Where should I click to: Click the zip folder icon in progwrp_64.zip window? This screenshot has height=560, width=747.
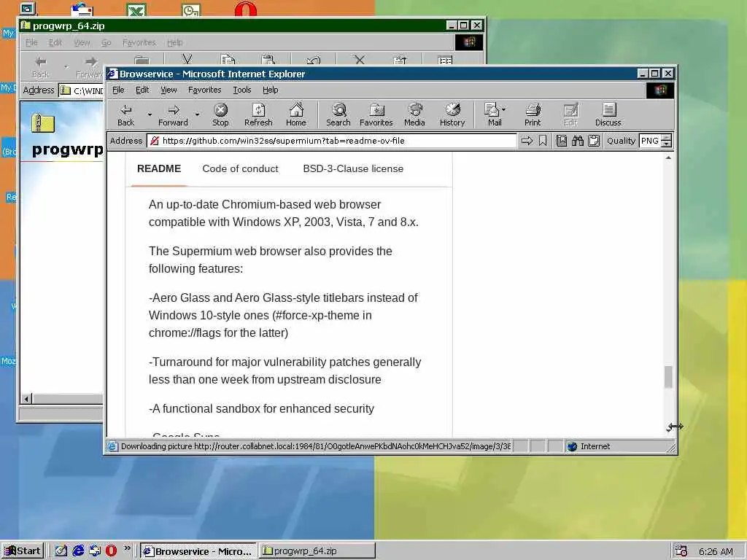[43, 122]
